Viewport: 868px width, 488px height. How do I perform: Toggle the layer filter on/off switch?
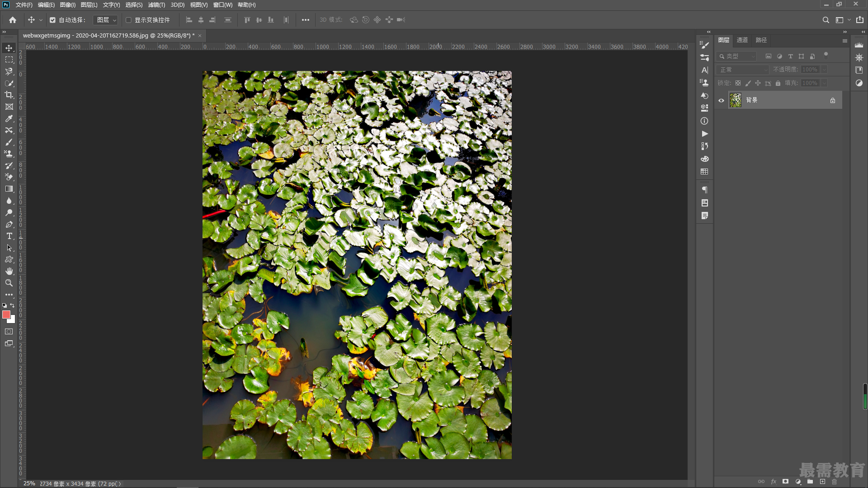(826, 55)
